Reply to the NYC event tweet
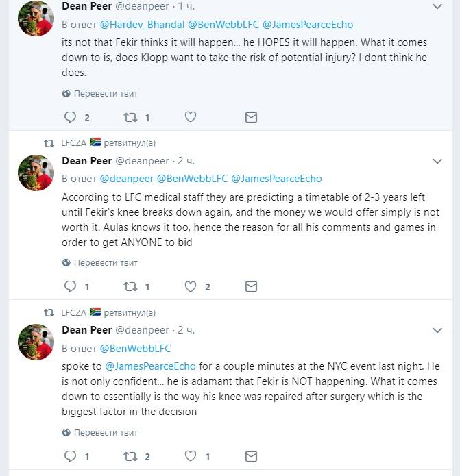The height and width of the screenshot is (476, 460). click(x=69, y=456)
